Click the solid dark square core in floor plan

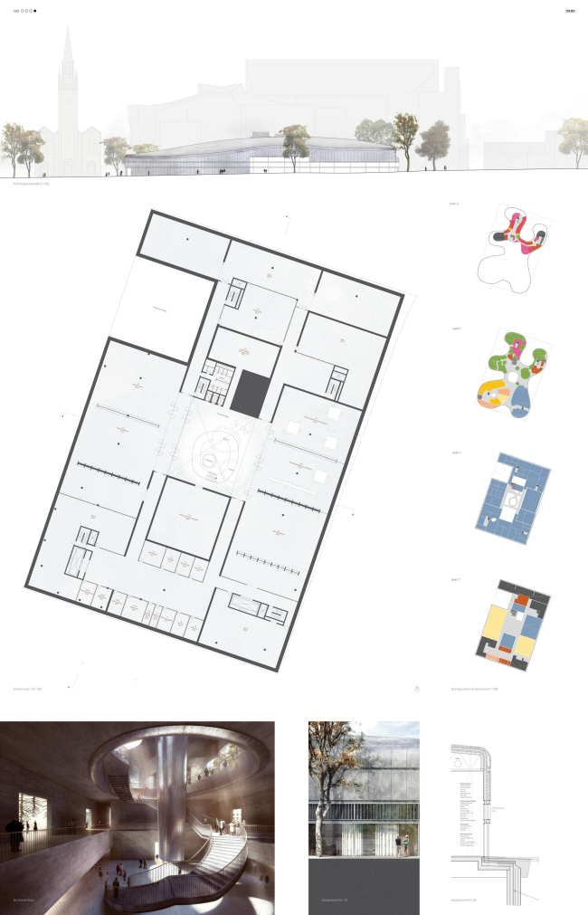tap(247, 392)
